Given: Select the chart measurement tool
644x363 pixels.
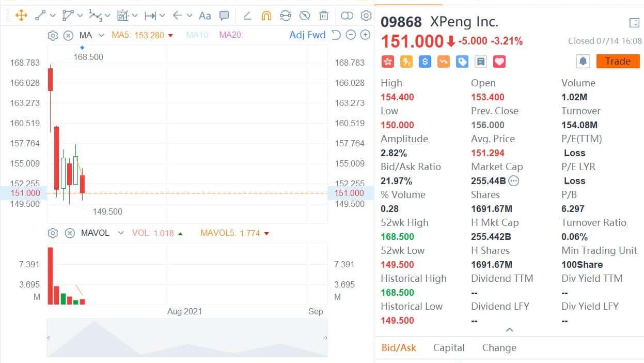Looking at the screenshot, I should point(122,16).
